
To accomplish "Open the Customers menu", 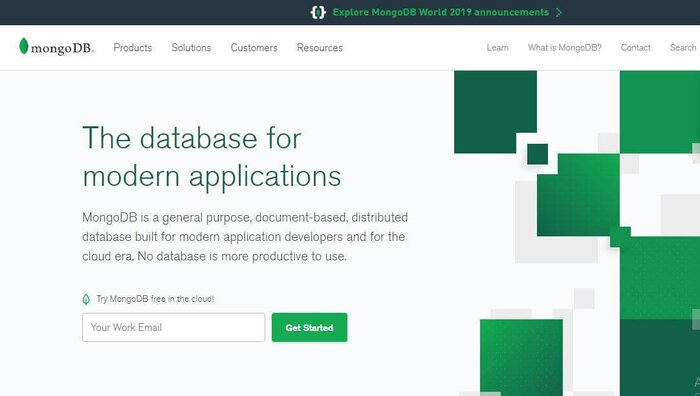I will click(254, 48).
